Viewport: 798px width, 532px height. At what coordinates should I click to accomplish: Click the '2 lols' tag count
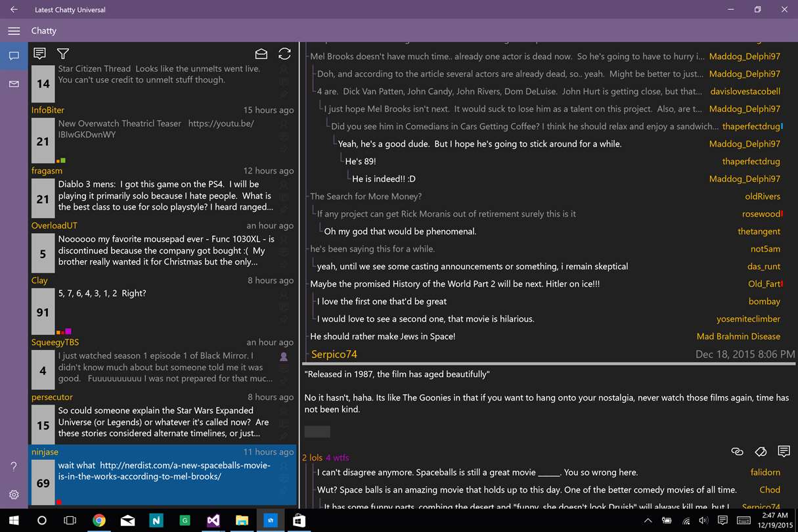[313, 458]
